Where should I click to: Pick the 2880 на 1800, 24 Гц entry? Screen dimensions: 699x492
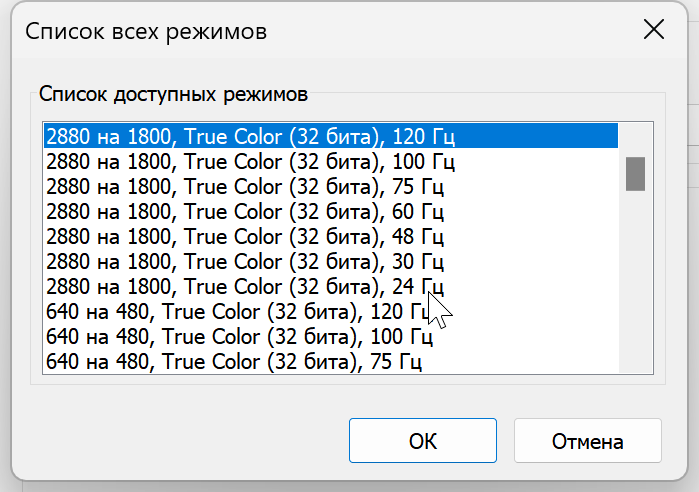[x=245, y=286]
